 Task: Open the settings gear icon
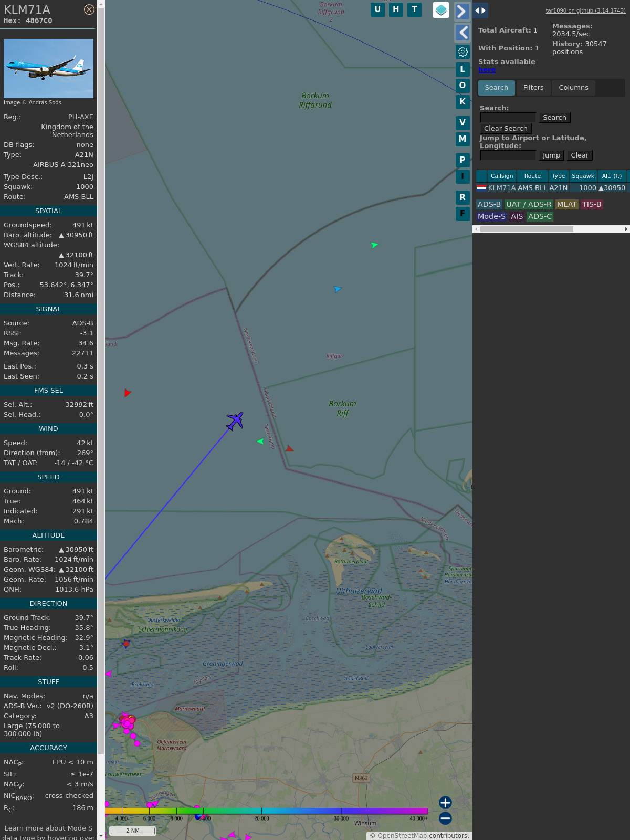pyautogui.click(x=463, y=51)
